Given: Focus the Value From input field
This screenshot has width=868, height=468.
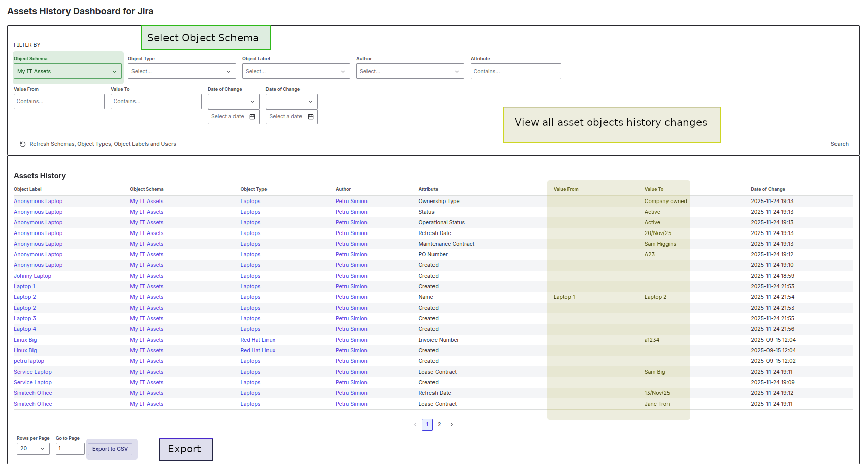Looking at the screenshot, I should pos(59,102).
